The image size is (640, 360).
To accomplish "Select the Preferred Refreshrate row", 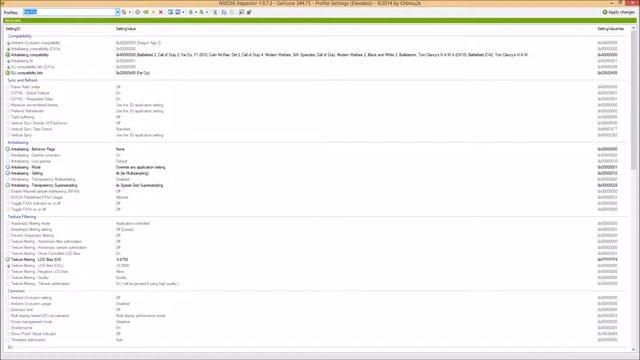I will tap(316, 111).
